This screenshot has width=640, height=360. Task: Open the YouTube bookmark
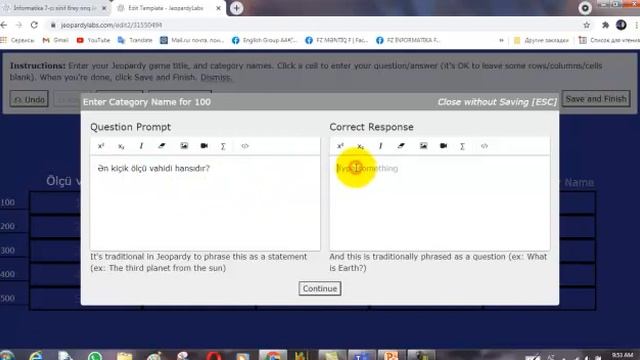[93, 40]
